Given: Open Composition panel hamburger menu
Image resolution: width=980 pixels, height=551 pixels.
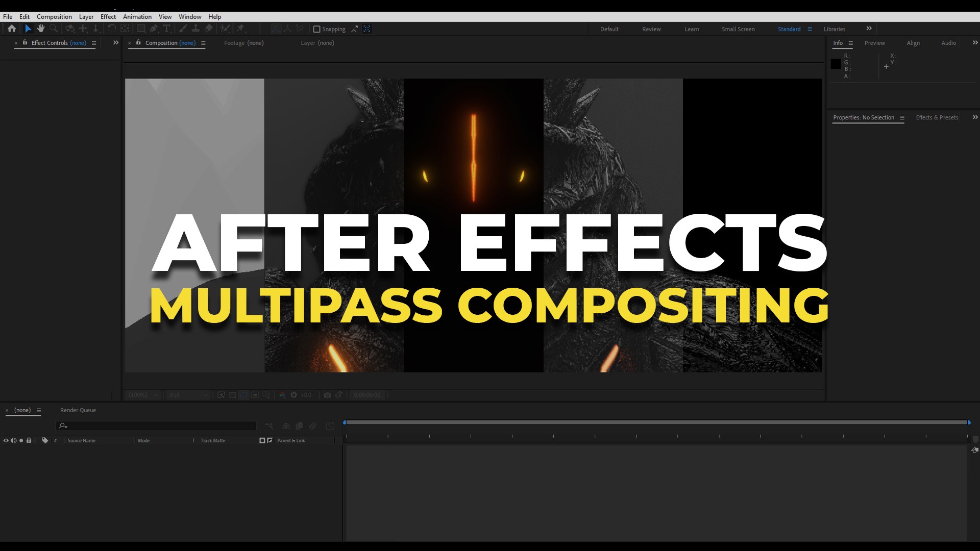Looking at the screenshot, I should point(203,43).
